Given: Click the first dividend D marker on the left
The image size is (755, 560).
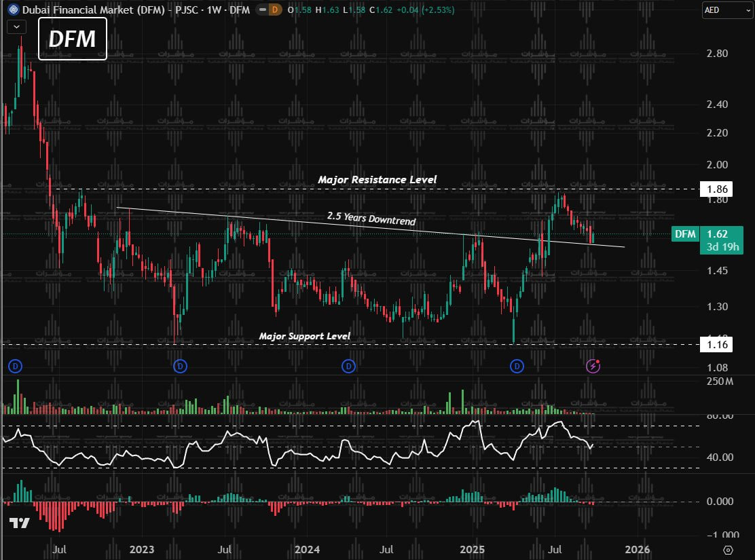Looking at the screenshot, I should (x=16, y=367).
